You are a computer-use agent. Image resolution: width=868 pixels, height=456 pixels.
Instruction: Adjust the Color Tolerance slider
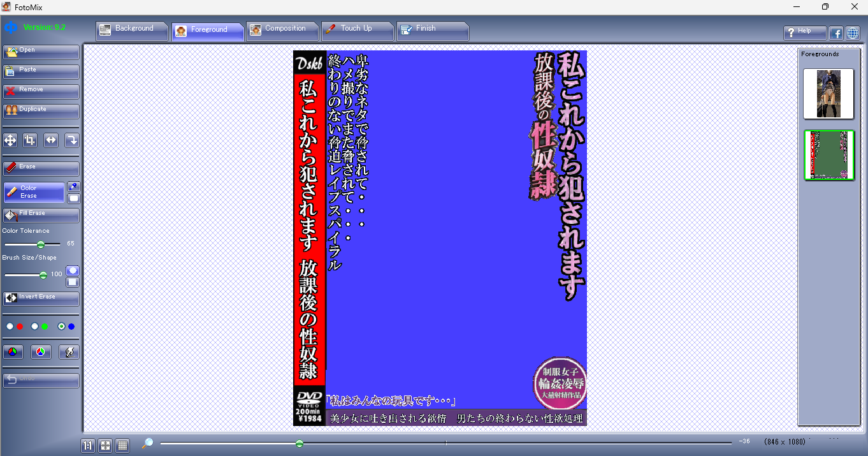tap(41, 244)
